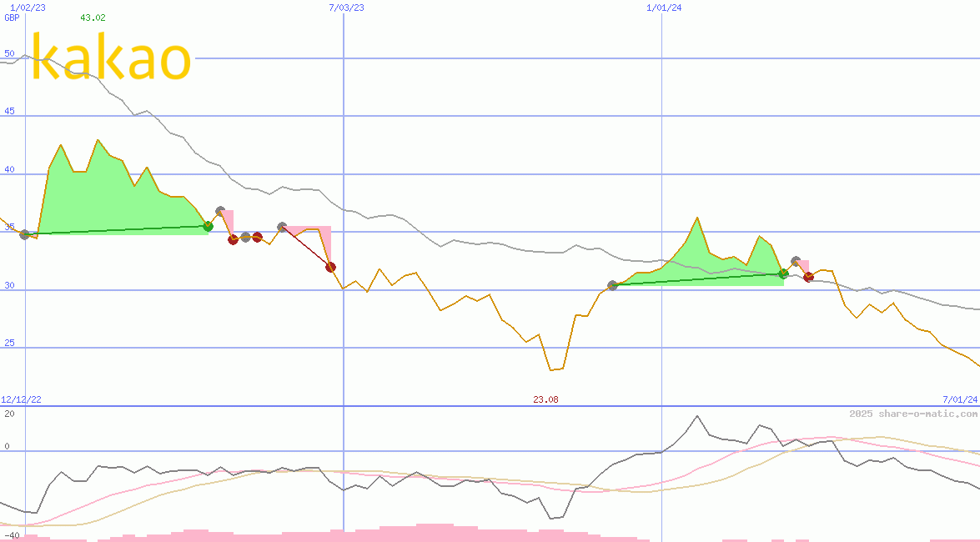Click the green 43.02 high value label

[93, 18]
